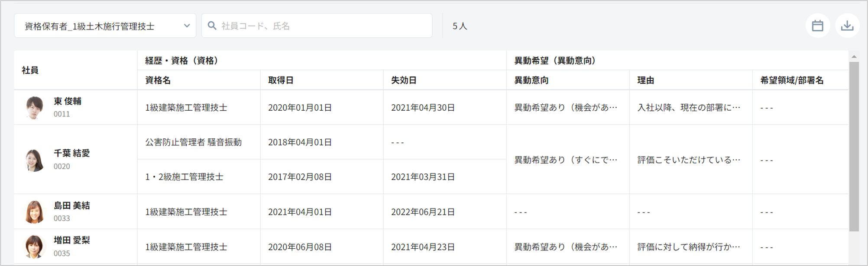
Task: Select the 島田 美結 employee name
Action: coord(72,205)
